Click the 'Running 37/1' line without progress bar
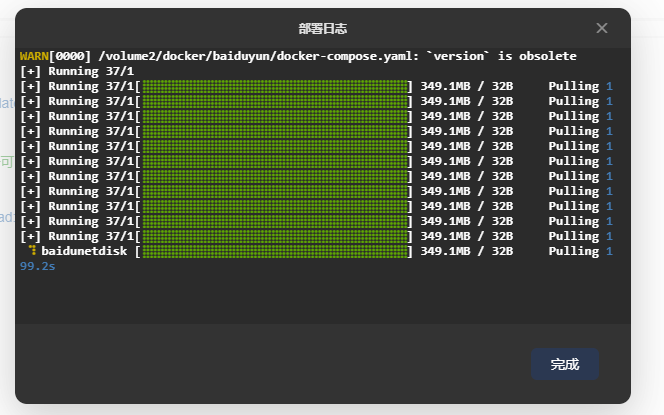Viewport: 664px width, 415px height. 77,71
